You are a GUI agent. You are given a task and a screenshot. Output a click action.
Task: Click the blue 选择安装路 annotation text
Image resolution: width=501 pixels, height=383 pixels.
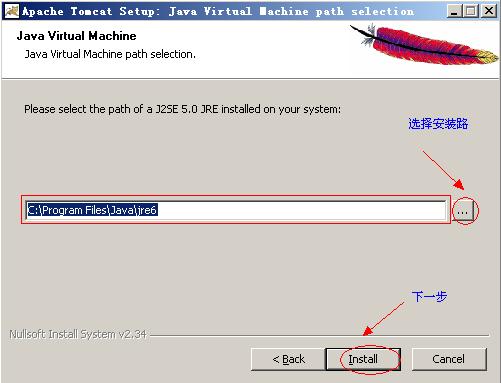(438, 124)
